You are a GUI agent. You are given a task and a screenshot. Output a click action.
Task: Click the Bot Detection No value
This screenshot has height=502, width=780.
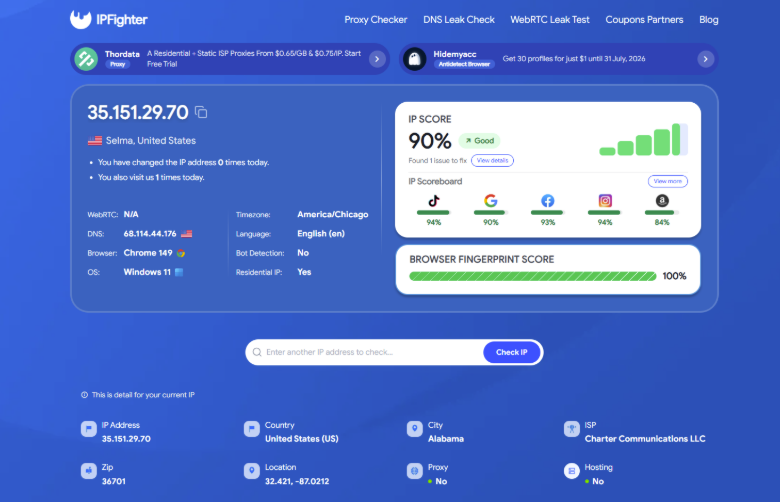[303, 253]
